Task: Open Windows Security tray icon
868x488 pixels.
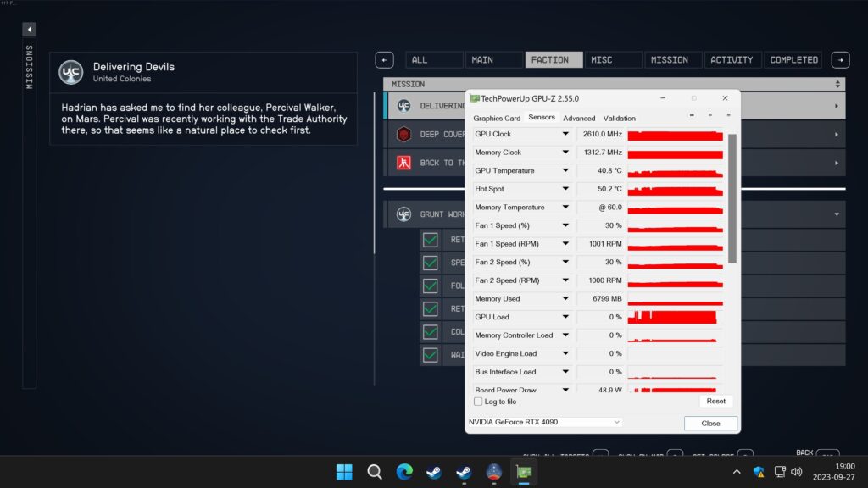Action: pyautogui.click(x=759, y=472)
